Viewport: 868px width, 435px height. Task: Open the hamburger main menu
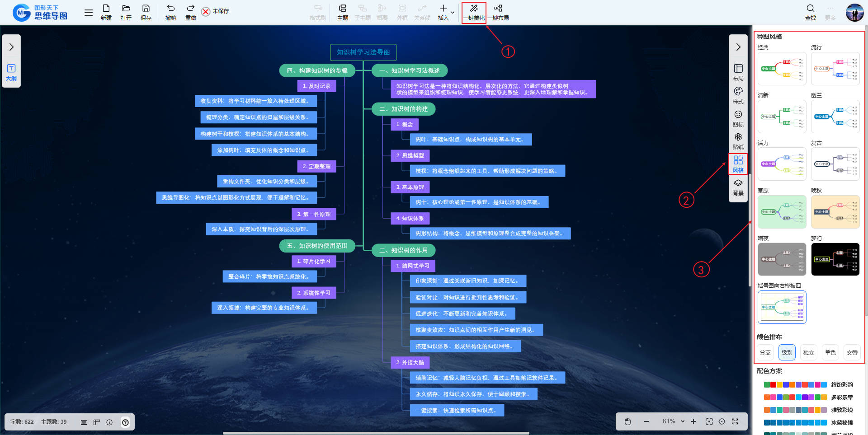89,13
